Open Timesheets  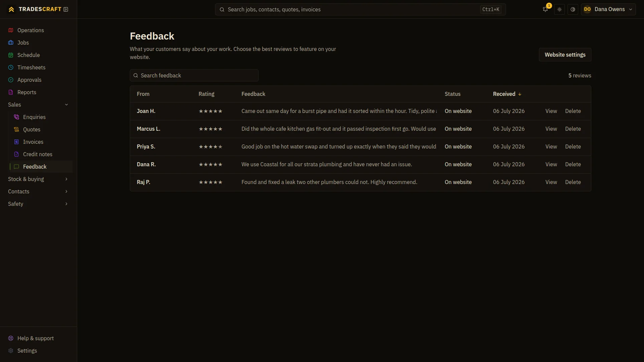click(39, 67)
